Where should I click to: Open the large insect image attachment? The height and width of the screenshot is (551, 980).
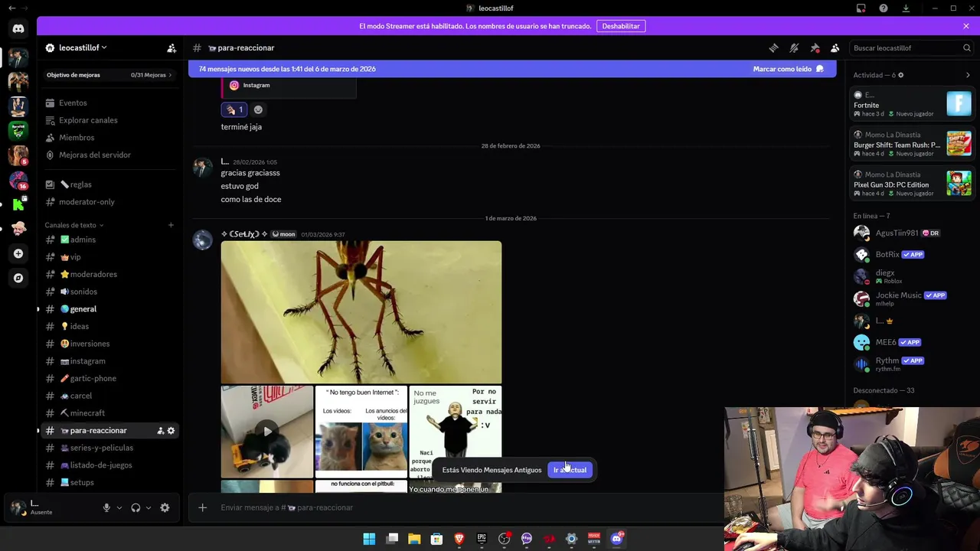coord(361,312)
